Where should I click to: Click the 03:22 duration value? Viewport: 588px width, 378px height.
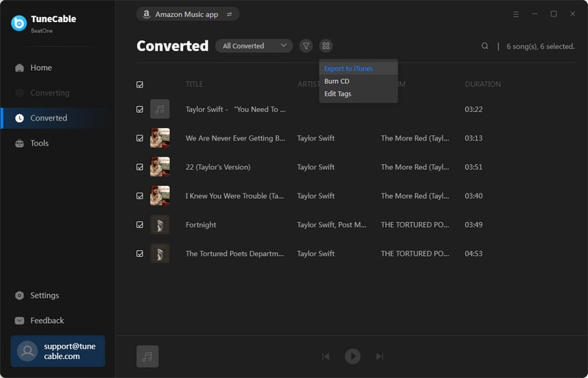coord(473,110)
